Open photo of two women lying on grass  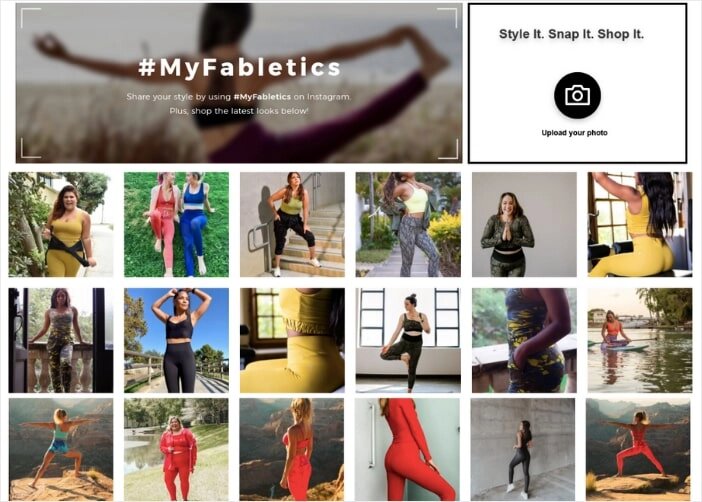click(x=176, y=224)
